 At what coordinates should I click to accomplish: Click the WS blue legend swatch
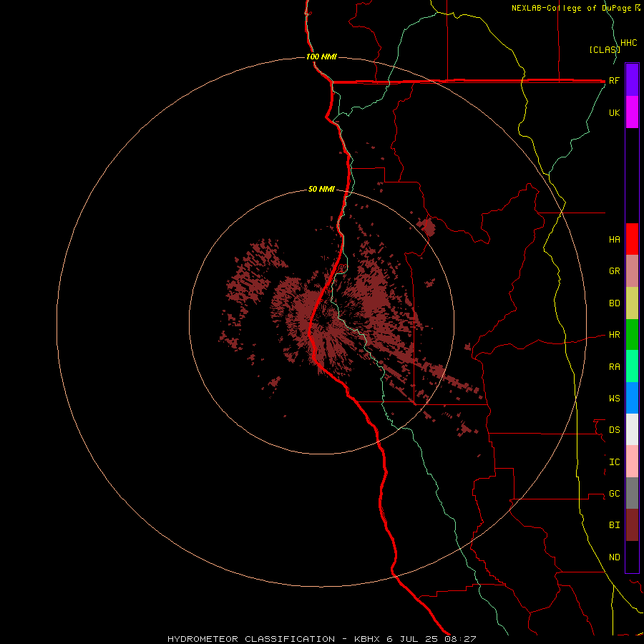pyautogui.click(x=632, y=398)
